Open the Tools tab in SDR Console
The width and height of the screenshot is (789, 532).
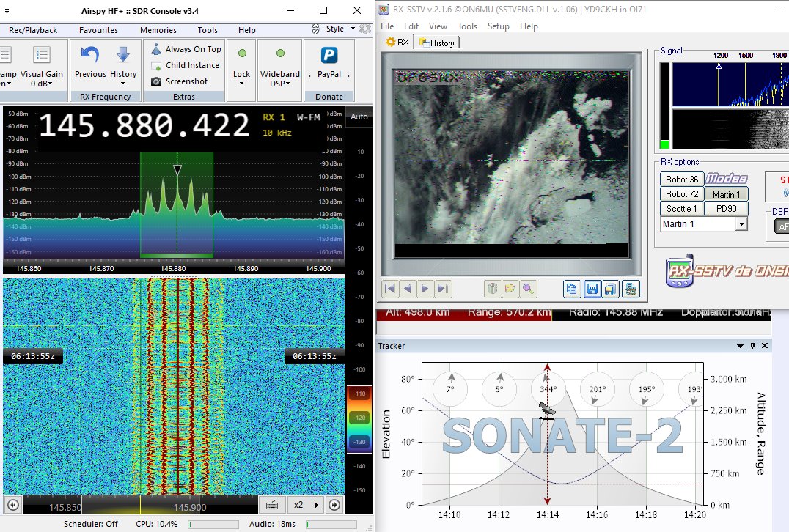pos(208,30)
